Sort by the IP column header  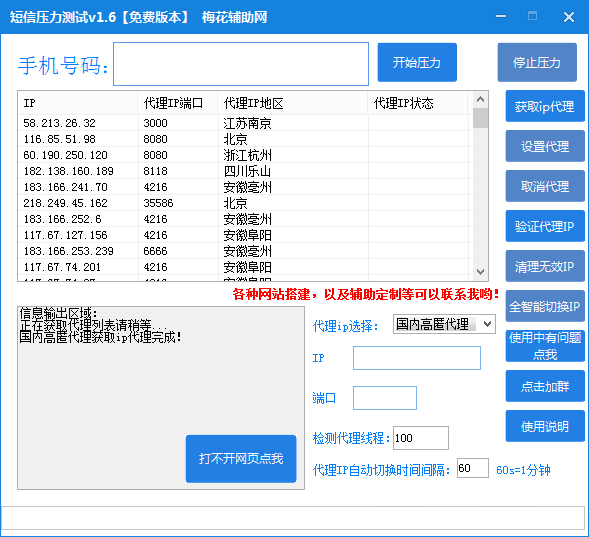pos(77,103)
